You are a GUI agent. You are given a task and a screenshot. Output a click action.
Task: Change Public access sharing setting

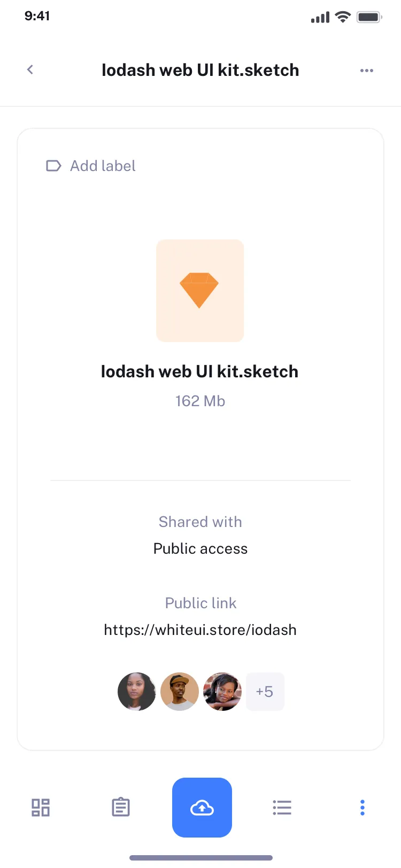click(200, 548)
